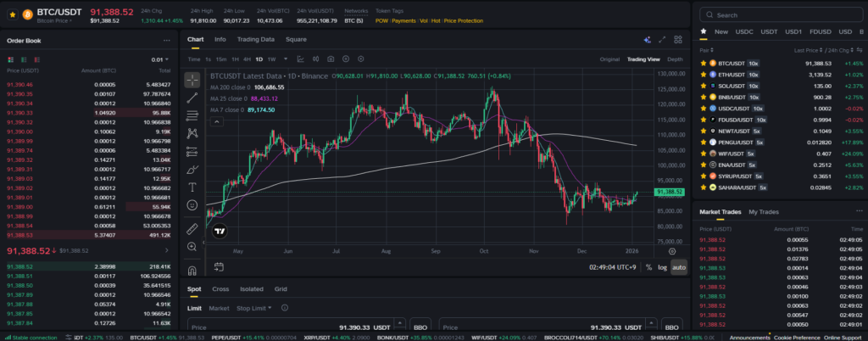Open the order book 0.01 precision dropdown
Screen dimensions: 868x341
tap(159, 59)
